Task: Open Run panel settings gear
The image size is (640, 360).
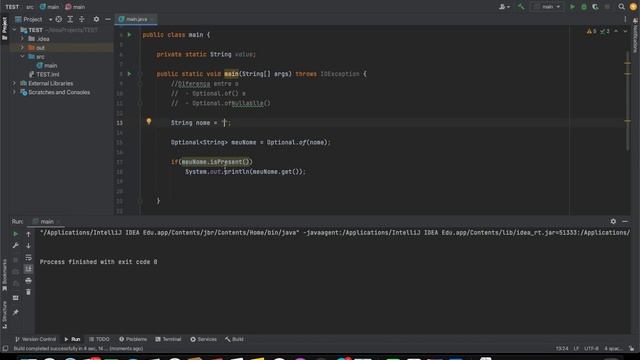Action: pyautogui.click(x=613, y=221)
